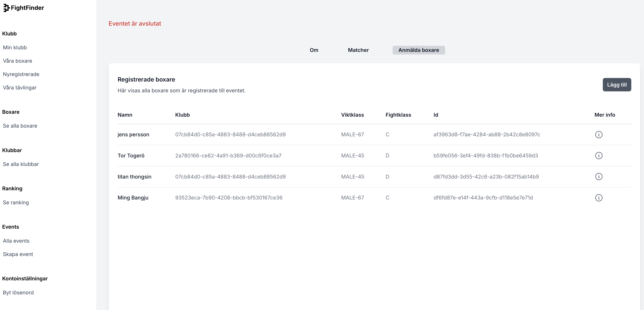Click the Events sidebar heading

(10, 227)
